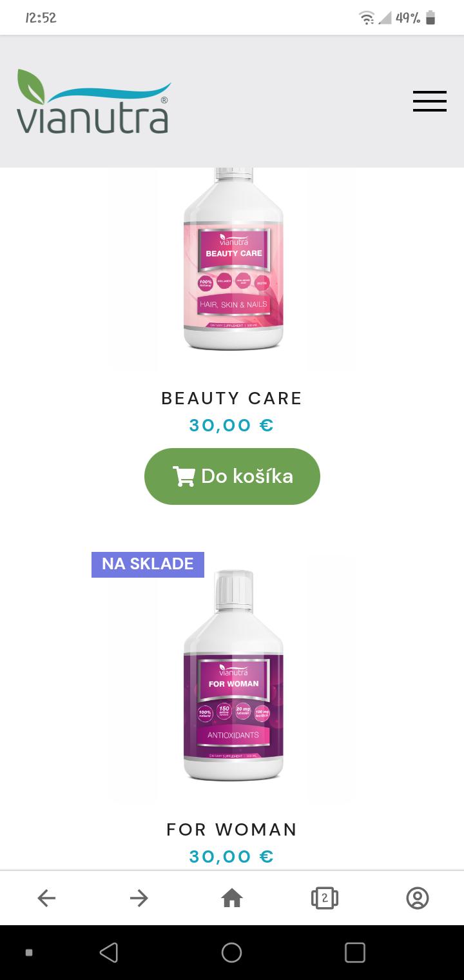Viewport: 464px width, 980px height.
Task: Open the hamburger menu
Action: [430, 101]
